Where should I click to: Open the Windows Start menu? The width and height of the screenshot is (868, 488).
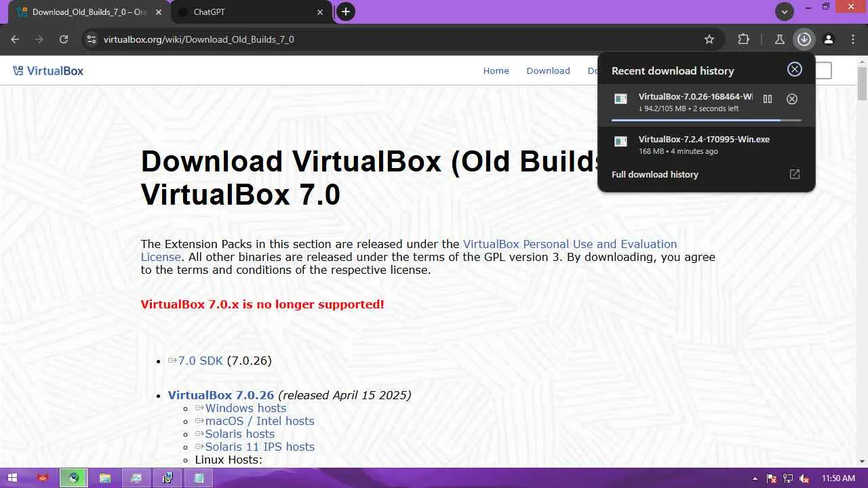click(x=12, y=478)
